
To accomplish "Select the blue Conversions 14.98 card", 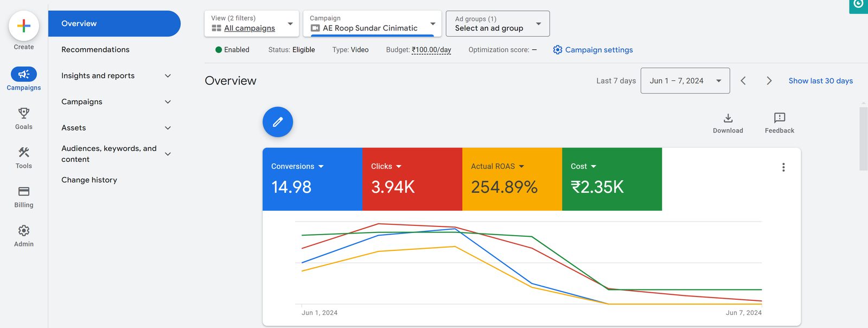I will pyautogui.click(x=312, y=179).
